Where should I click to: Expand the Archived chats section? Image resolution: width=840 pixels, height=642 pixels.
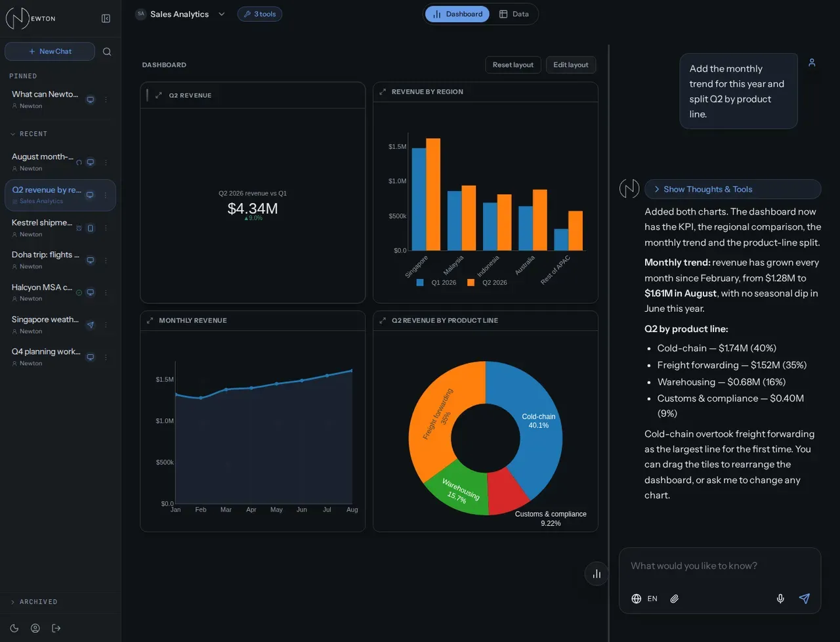click(34, 602)
